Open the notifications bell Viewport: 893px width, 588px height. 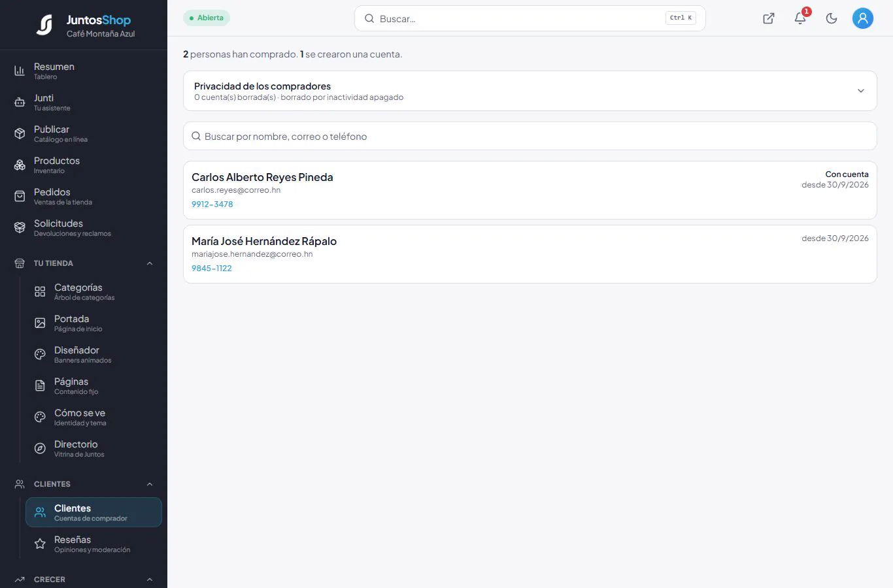(800, 18)
